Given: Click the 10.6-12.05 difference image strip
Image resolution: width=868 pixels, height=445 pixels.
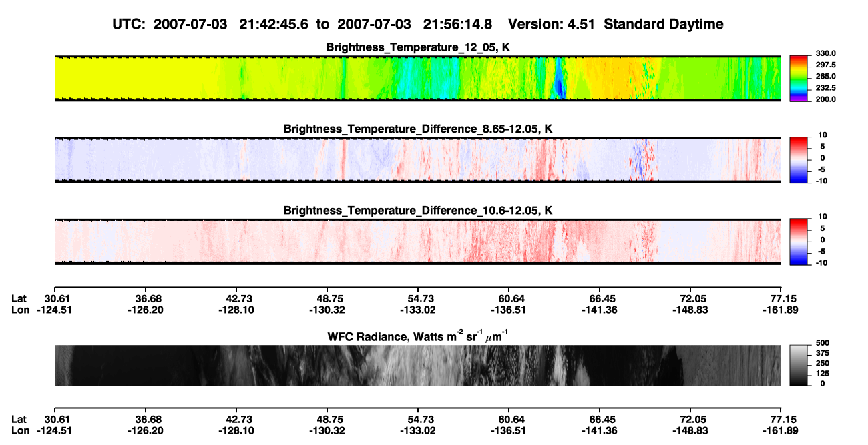Looking at the screenshot, I should (x=417, y=242).
